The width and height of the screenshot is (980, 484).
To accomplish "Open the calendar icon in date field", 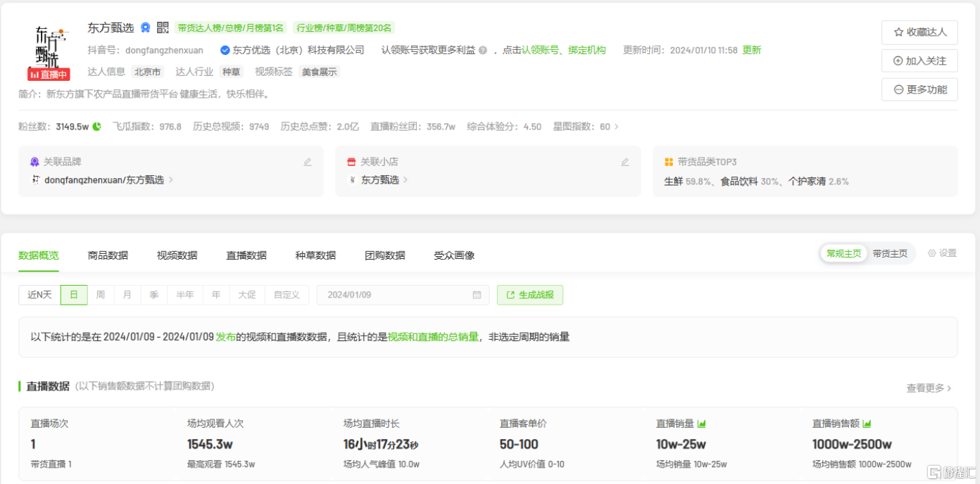I will (477, 295).
